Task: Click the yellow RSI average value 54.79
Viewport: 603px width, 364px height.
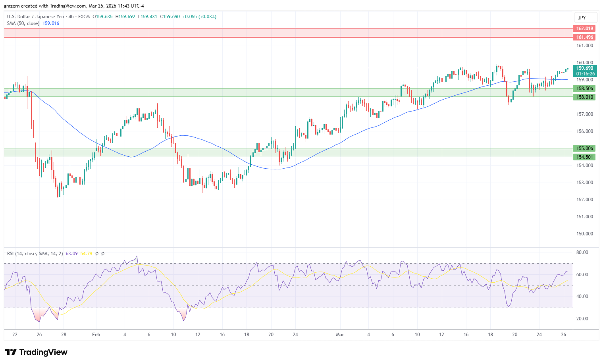Action: pos(86,253)
